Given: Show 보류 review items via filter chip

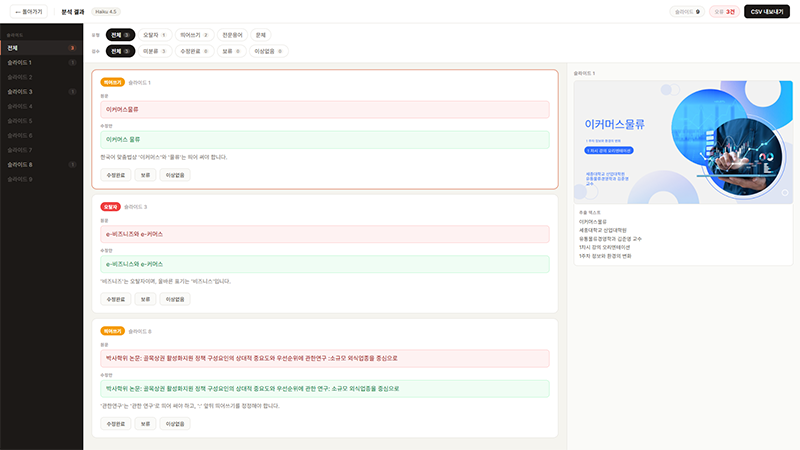Looking at the screenshot, I should [x=232, y=51].
